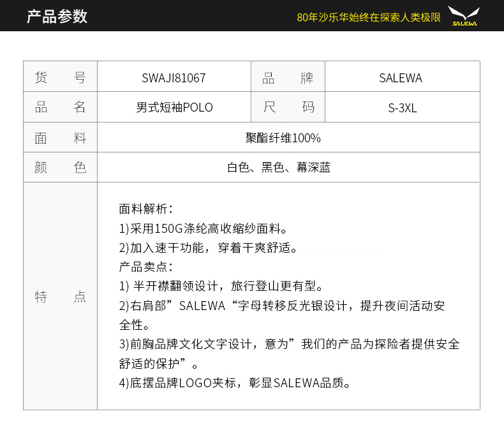Select line about 右肩部 SALEWA 字母转移反光银设计
The width and height of the screenshot is (504, 437).
[x=282, y=306]
